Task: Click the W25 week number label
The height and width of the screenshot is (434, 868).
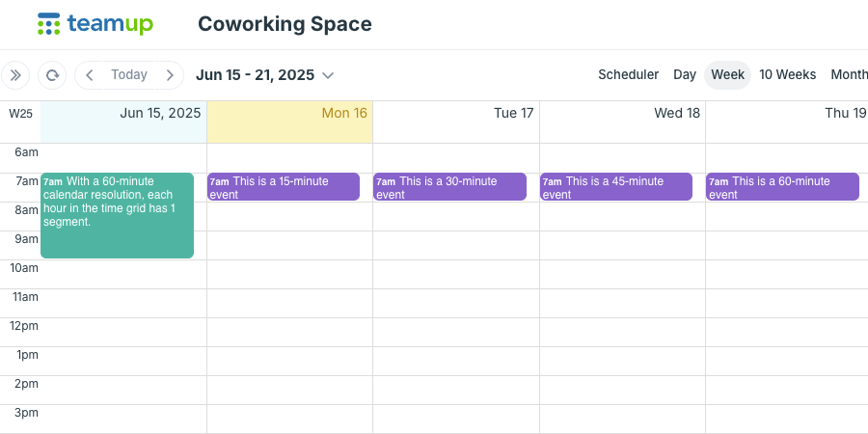Action: point(20,114)
